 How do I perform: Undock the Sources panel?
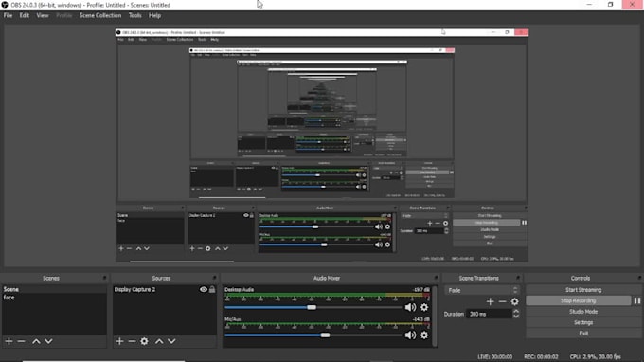coord(214,279)
